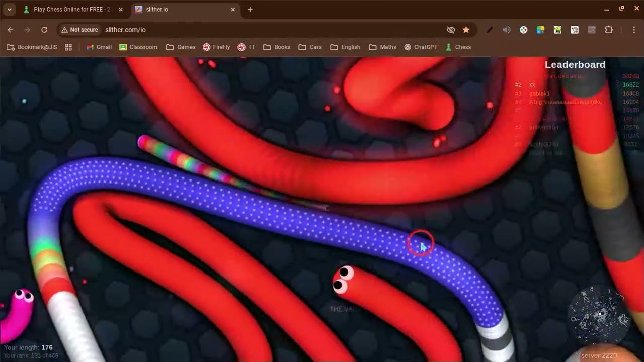The width and height of the screenshot is (644, 362).
Task: Open the FireFly bookmark
Action: (x=216, y=47)
